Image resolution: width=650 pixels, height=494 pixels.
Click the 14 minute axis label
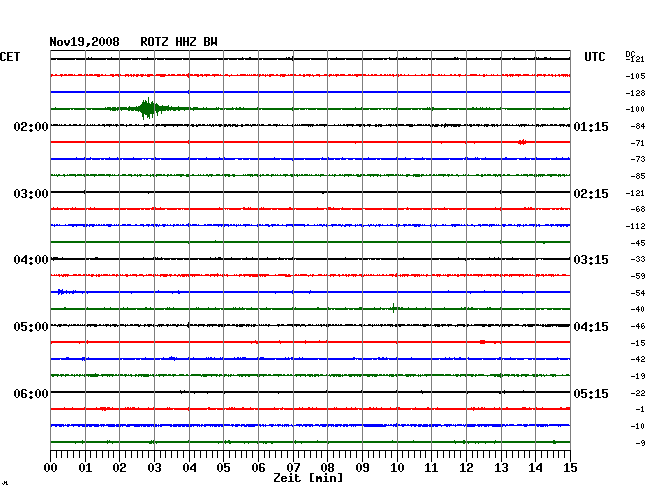[x=535, y=468]
